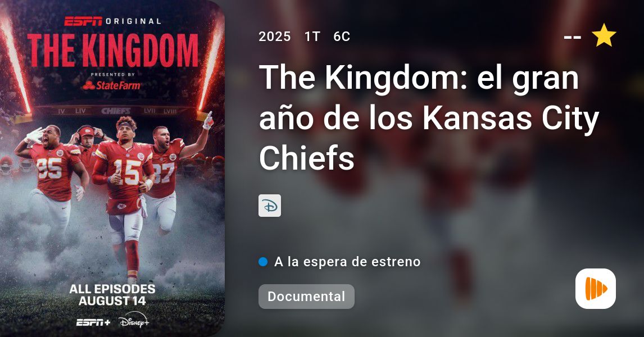This screenshot has width=644, height=337.
Task: Open the Disney+ provider icon
Action: (270, 206)
